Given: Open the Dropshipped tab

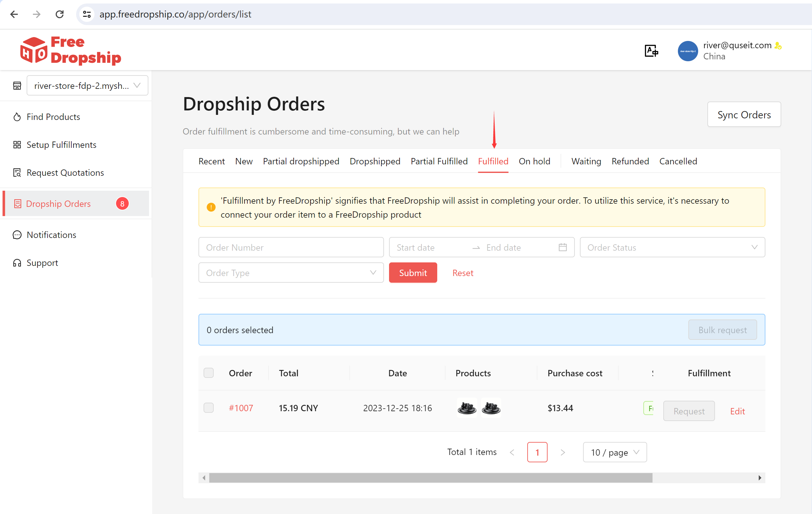Looking at the screenshot, I should pos(375,161).
